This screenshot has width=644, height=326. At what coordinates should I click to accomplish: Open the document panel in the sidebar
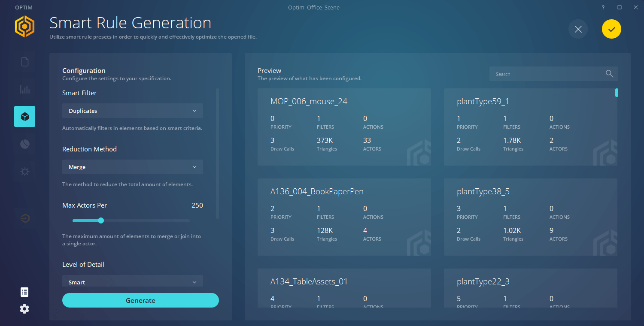(x=24, y=61)
